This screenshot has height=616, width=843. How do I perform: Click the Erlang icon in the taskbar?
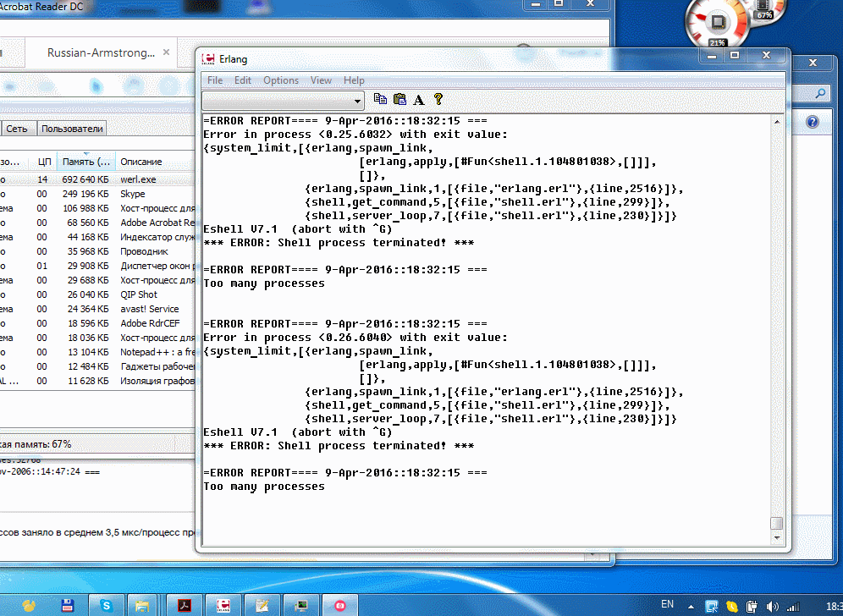coord(224,605)
